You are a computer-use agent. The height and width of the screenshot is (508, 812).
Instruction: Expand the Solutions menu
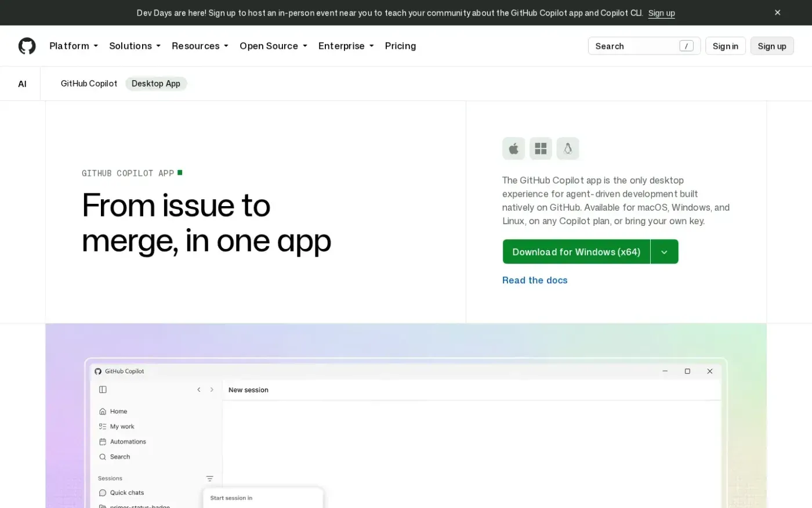click(x=135, y=46)
